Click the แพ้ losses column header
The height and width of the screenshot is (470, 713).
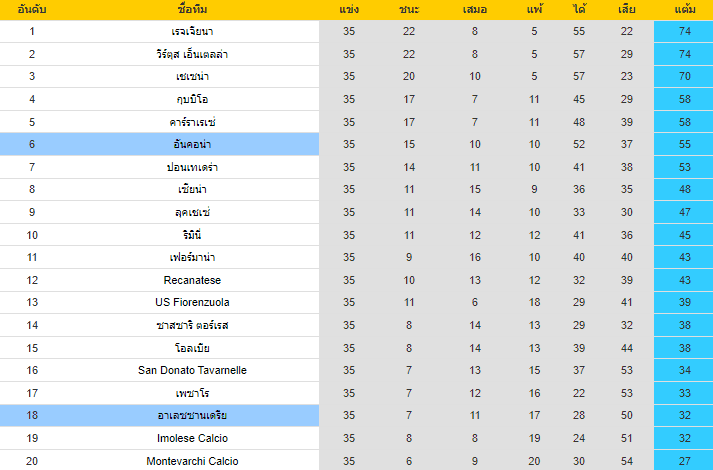535,10
